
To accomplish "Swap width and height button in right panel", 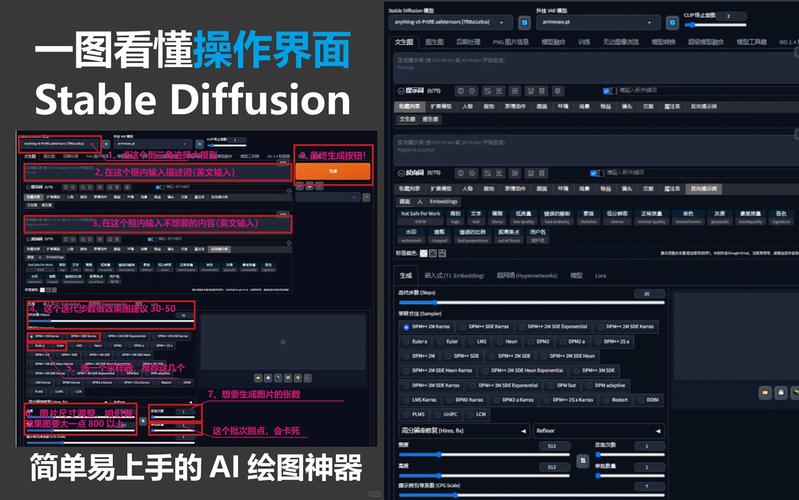I will click(x=582, y=461).
